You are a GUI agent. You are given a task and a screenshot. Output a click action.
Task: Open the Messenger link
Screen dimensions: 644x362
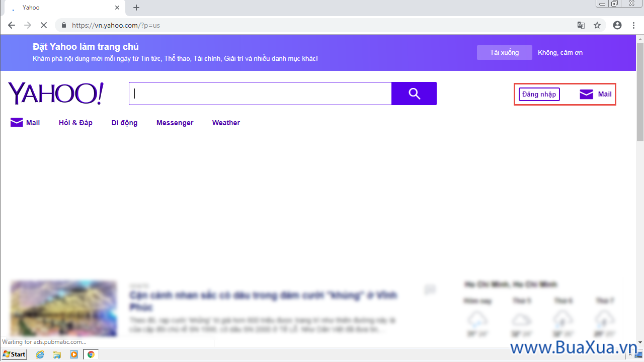(175, 123)
